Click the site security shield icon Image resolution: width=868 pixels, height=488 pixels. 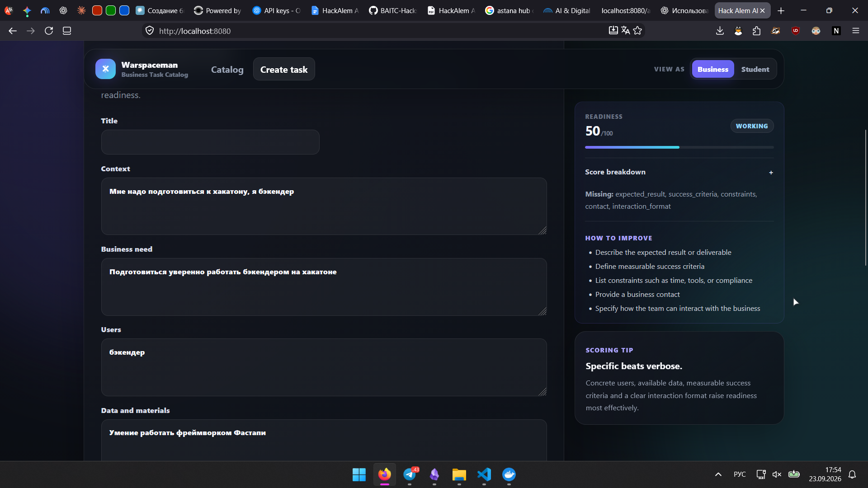(x=150, y=31)
